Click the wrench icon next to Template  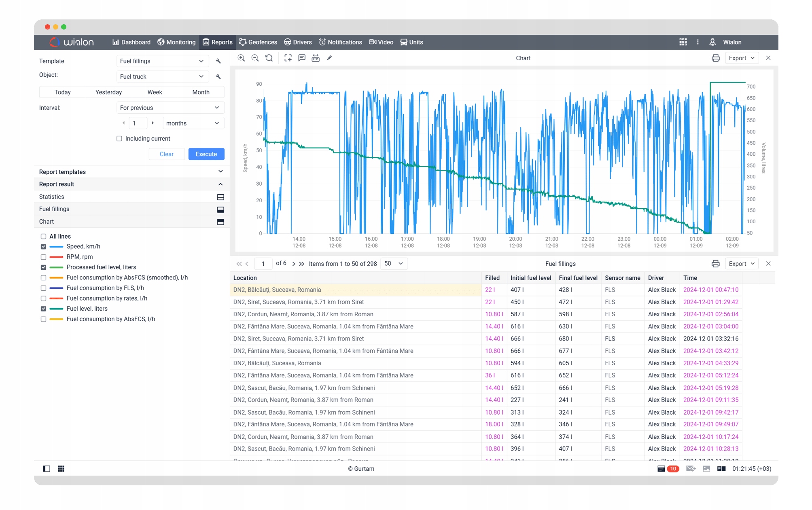[x=218, y=61]
